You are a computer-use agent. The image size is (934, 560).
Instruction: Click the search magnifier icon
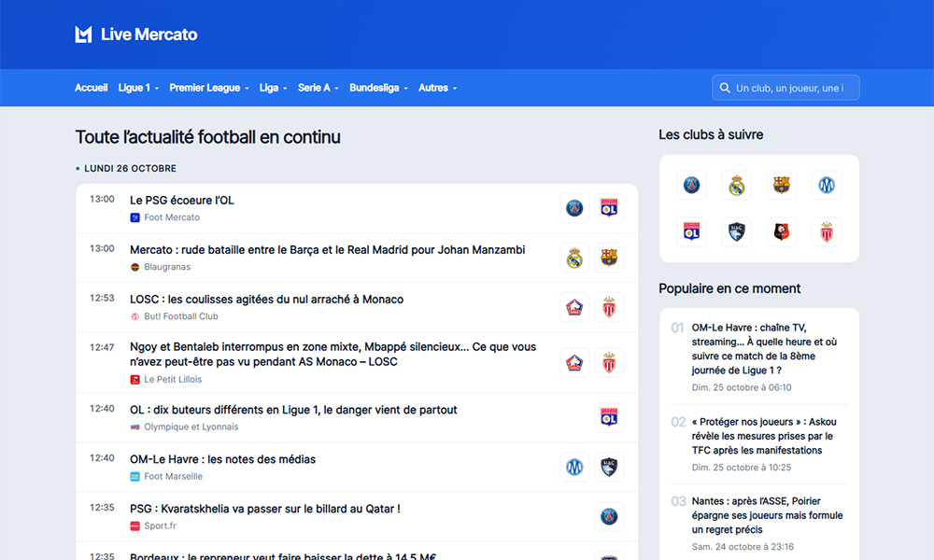[725, 88]
